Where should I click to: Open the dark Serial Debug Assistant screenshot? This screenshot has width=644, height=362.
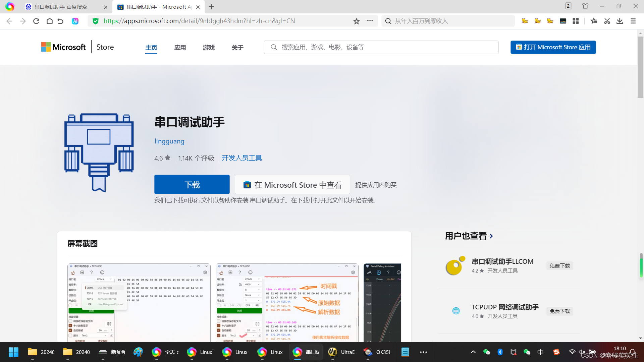pyautogui.click(x=382, y=303)
